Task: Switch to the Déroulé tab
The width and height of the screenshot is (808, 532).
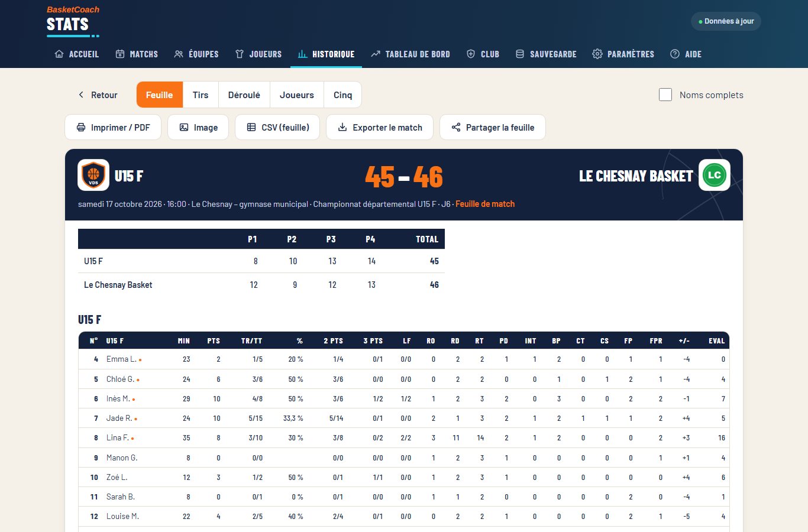Action: [244, 95]
